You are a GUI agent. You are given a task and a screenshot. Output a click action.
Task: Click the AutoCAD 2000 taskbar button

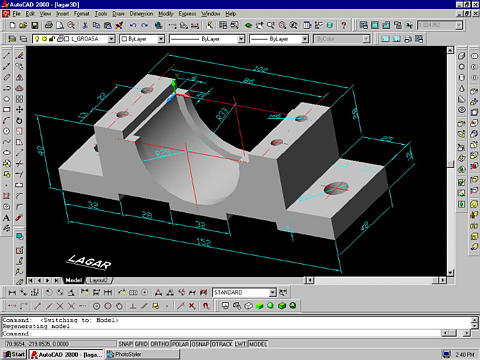tap(66, 354)
